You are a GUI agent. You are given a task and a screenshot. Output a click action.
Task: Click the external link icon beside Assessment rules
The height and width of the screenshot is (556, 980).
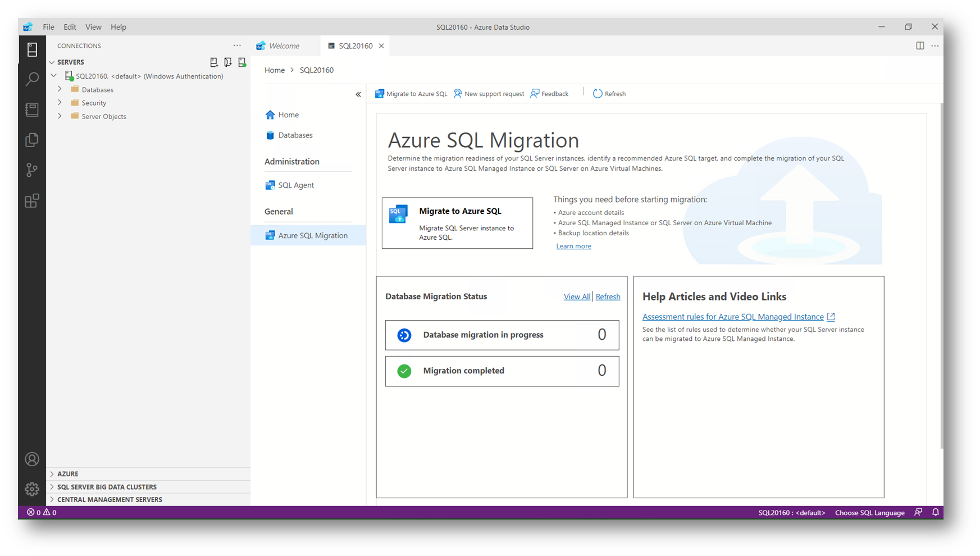point(831,317)
